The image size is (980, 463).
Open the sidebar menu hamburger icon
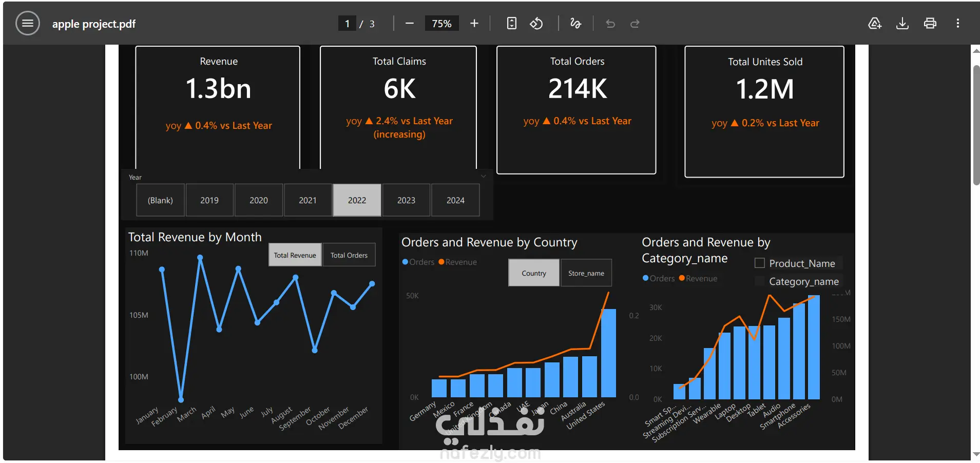tap(28, 24)
